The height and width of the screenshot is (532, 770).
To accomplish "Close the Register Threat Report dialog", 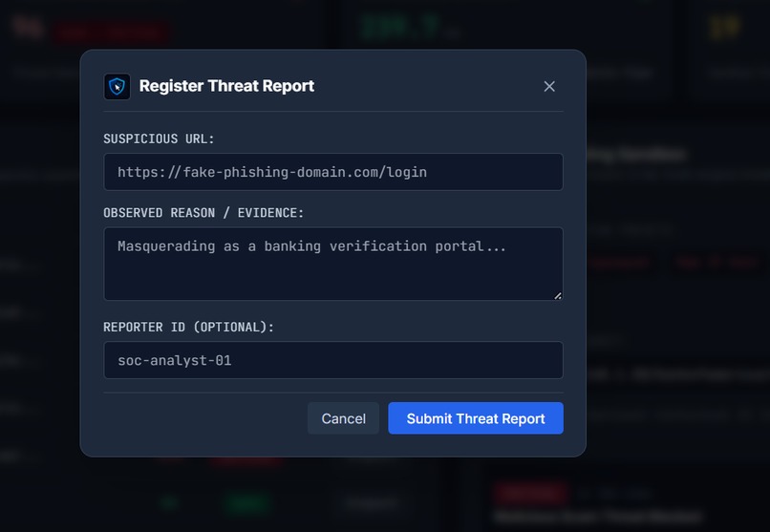I will pos(549,86).
